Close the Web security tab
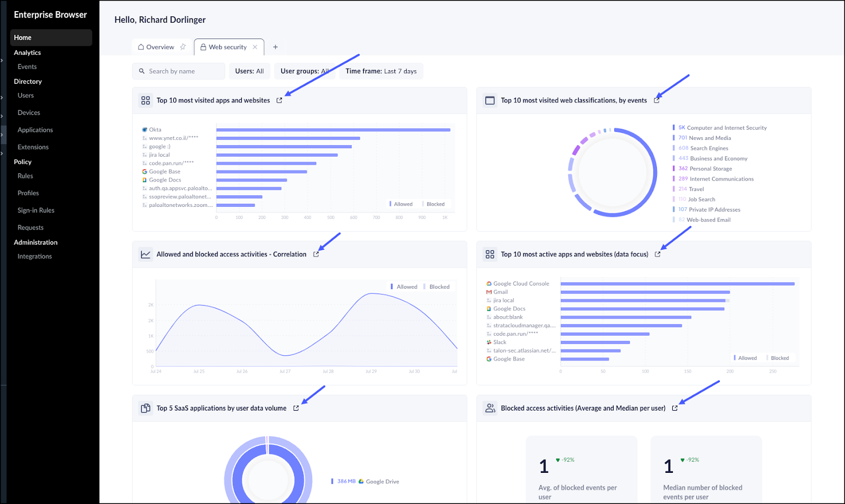 255,47
